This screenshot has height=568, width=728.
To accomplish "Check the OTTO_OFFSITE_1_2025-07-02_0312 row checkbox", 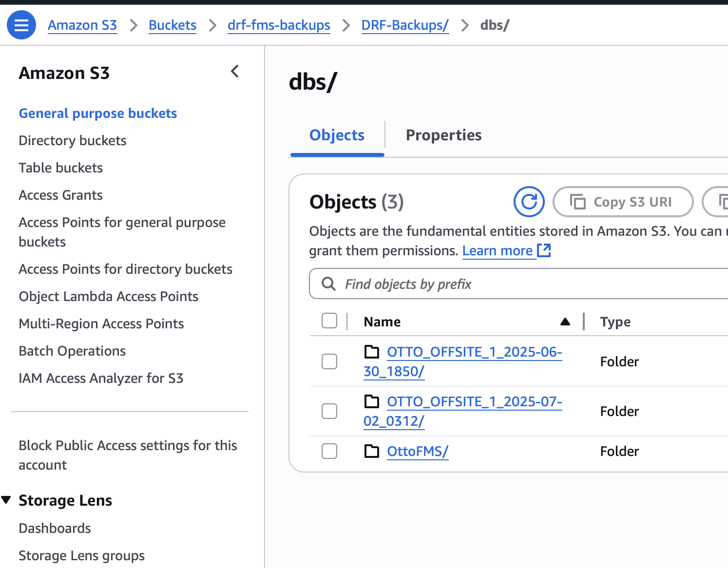I will point(329,411).
